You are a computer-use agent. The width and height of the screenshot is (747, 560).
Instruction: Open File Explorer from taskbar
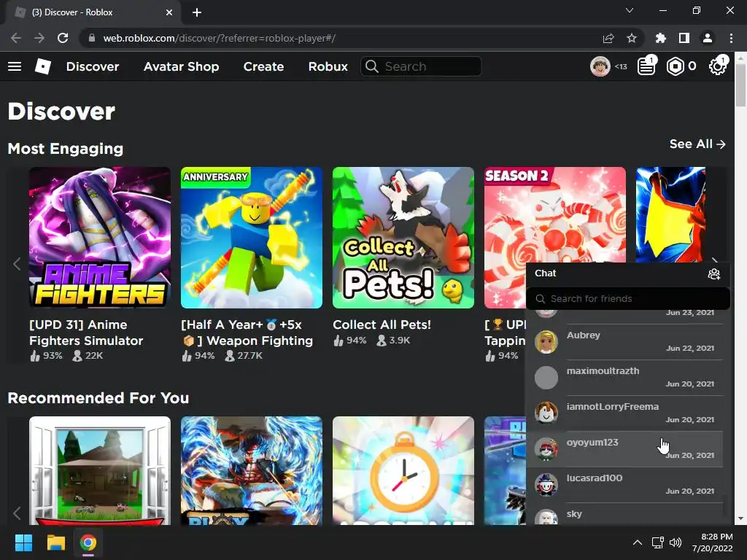(55, 542)
